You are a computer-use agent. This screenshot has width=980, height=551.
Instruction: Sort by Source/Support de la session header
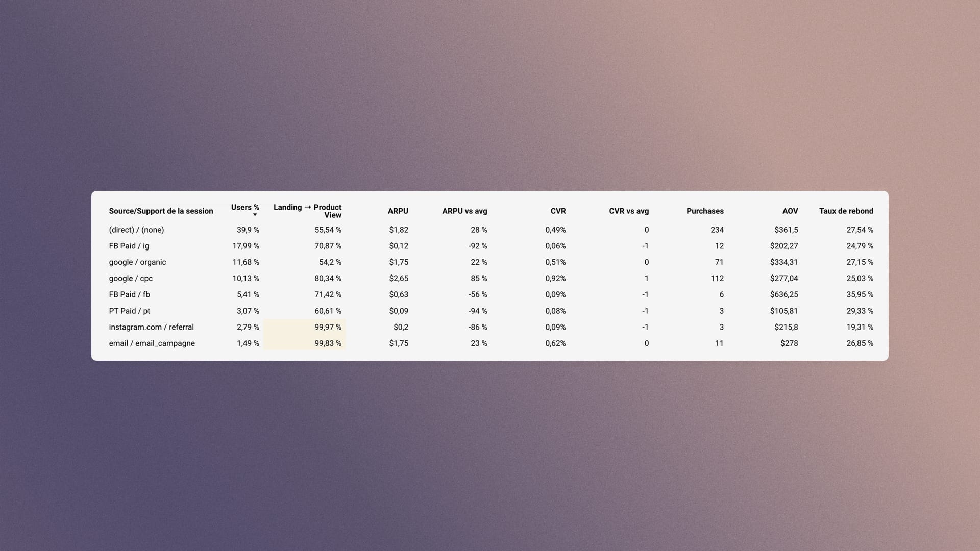pos(161,211)
